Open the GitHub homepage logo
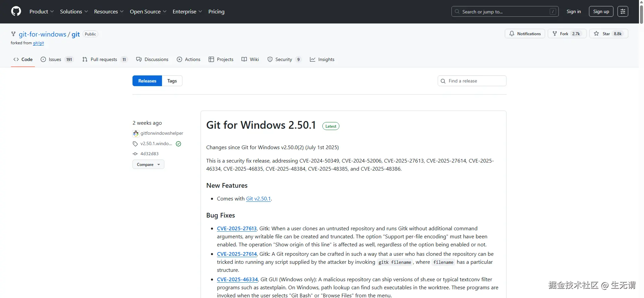The width and height of the screenshot is (644, 298). (16, 11)
